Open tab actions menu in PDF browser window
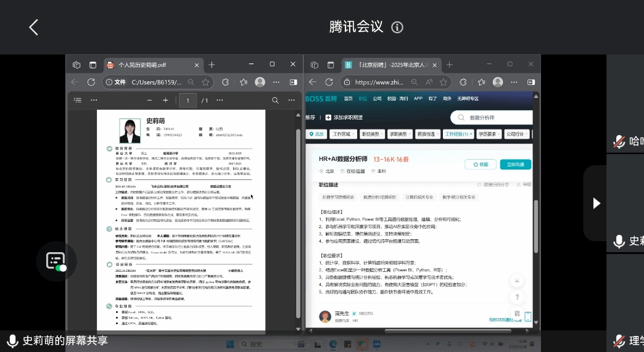This screenshot has width=644, height=352. coord(93,65)
